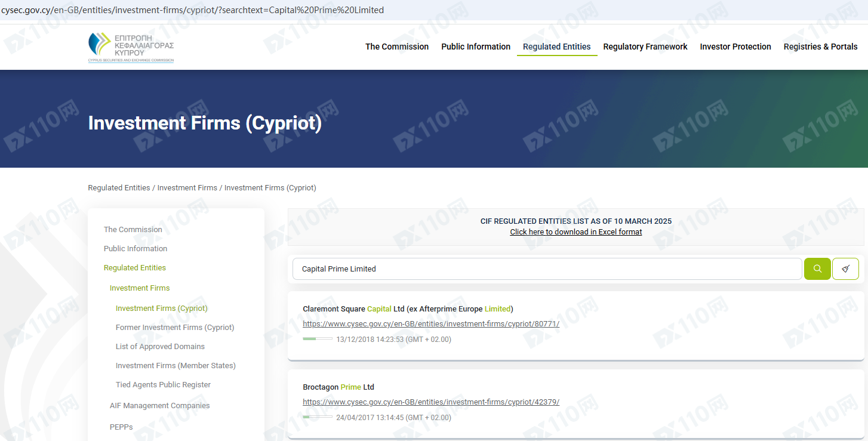Click Investment Firms breadcrumb link

(x=187, y=188)
